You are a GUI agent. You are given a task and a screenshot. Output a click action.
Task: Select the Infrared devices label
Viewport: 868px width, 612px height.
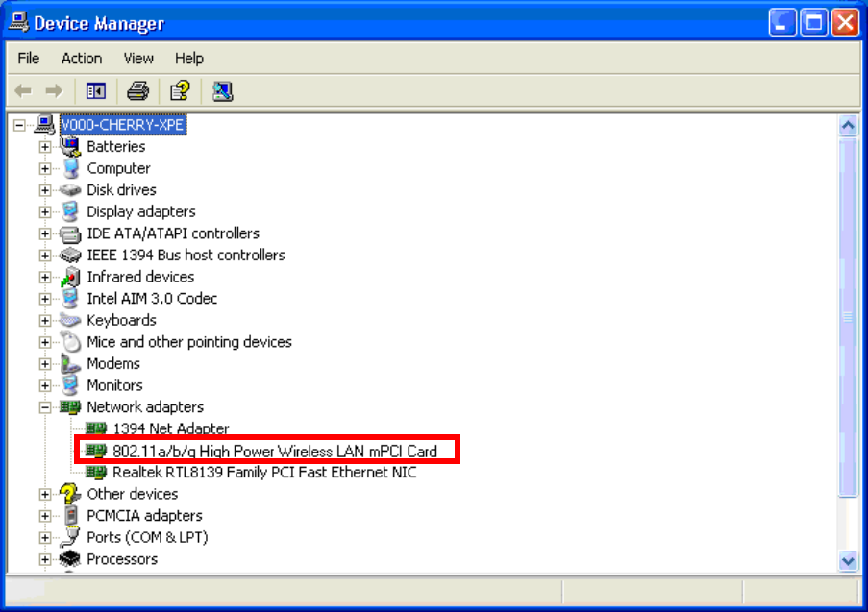[x=140, y=277]
